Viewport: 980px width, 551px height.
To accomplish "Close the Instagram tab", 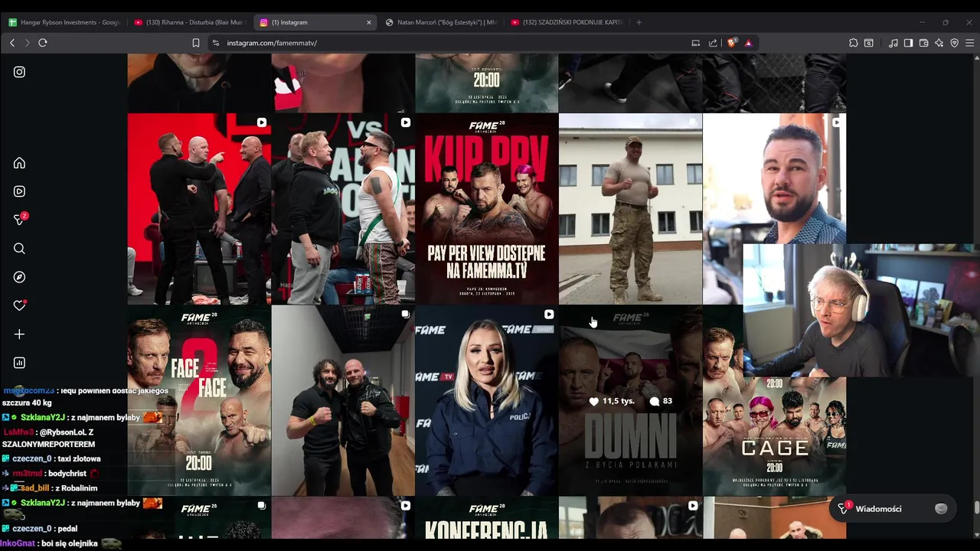I will pos(369,22).
